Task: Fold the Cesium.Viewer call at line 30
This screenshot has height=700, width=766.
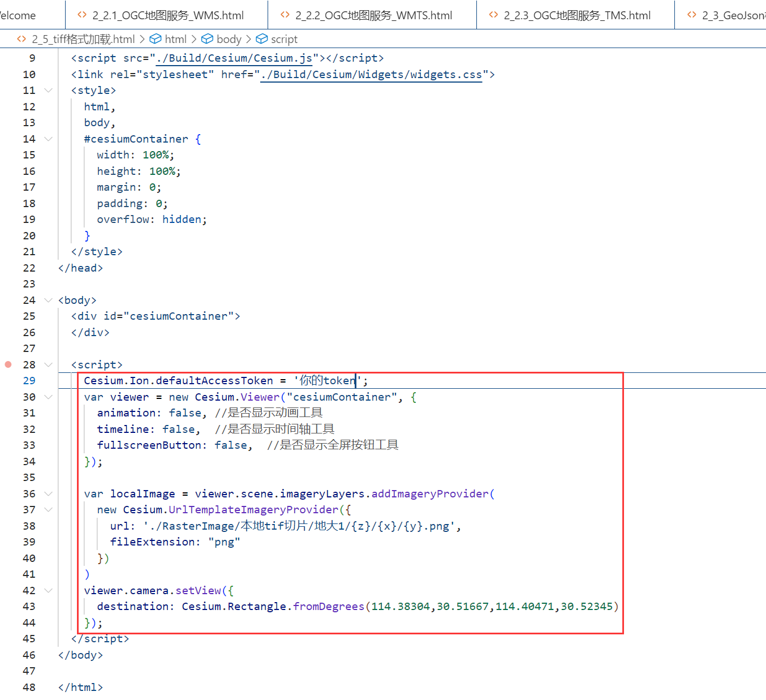Action: [49, 397]
